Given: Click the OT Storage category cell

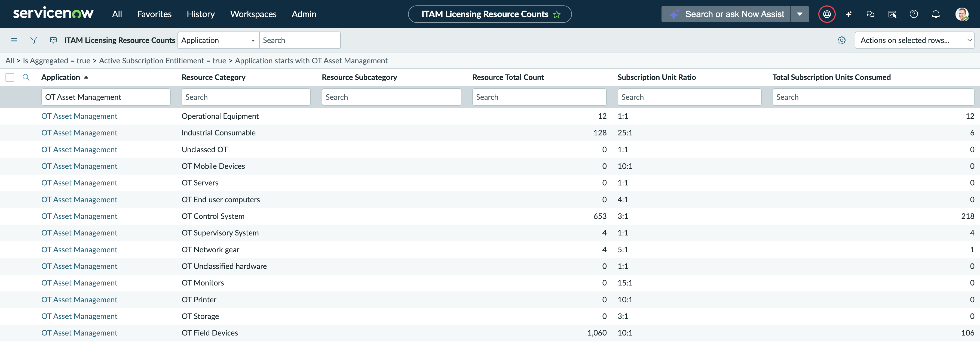Looking at the screenshot, I should [200, 316].
